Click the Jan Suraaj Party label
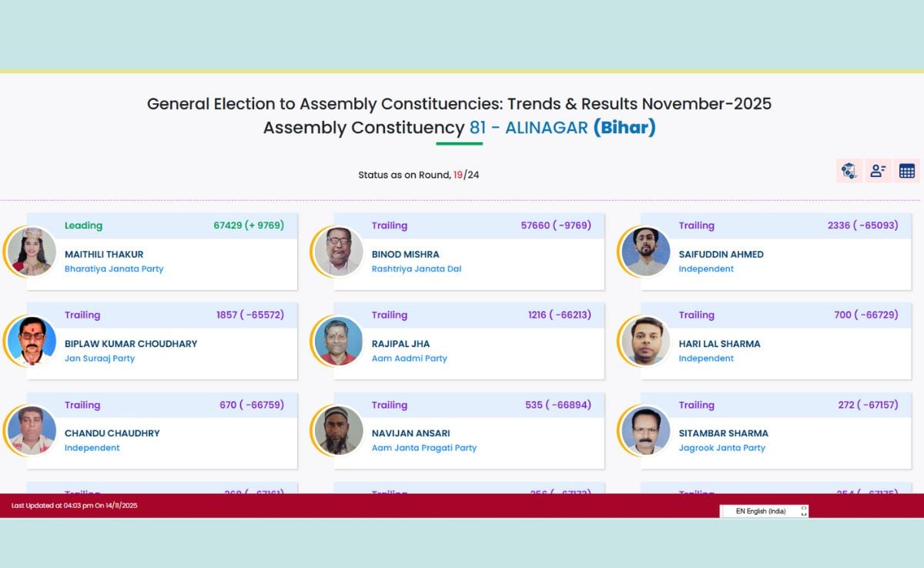 click(99, 359)
